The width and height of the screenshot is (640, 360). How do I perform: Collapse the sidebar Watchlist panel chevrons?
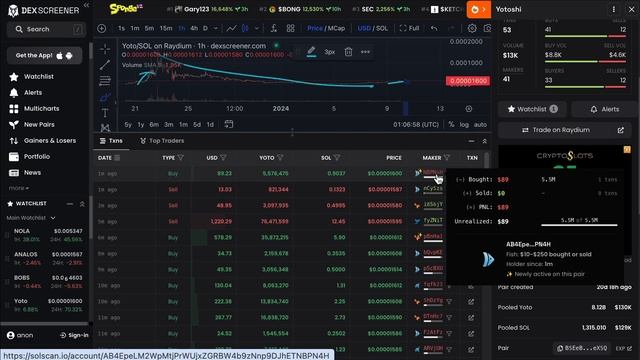click(82, 204)
